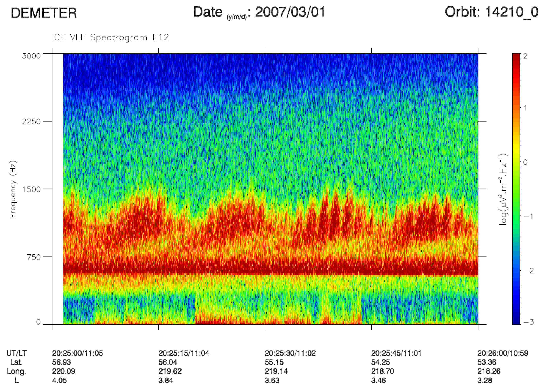
Task: Click the DEMETER title text
Action: (44, 13)
